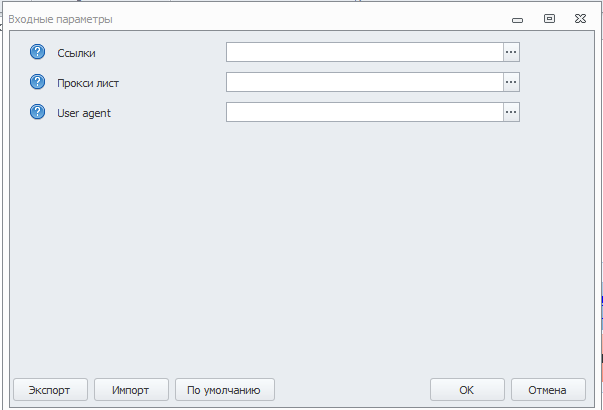603x410 pixels.
Task: Open help icon for Ссылки parameter
Action: point(37,52)
